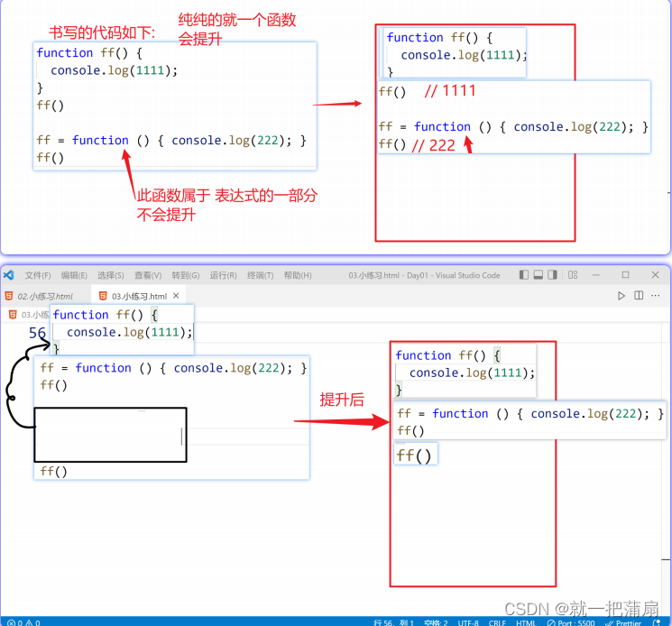This screenshot has width=672, height=626.
Task: Open the editor More Actions ellipsis
Action: (x=655, y=295)
